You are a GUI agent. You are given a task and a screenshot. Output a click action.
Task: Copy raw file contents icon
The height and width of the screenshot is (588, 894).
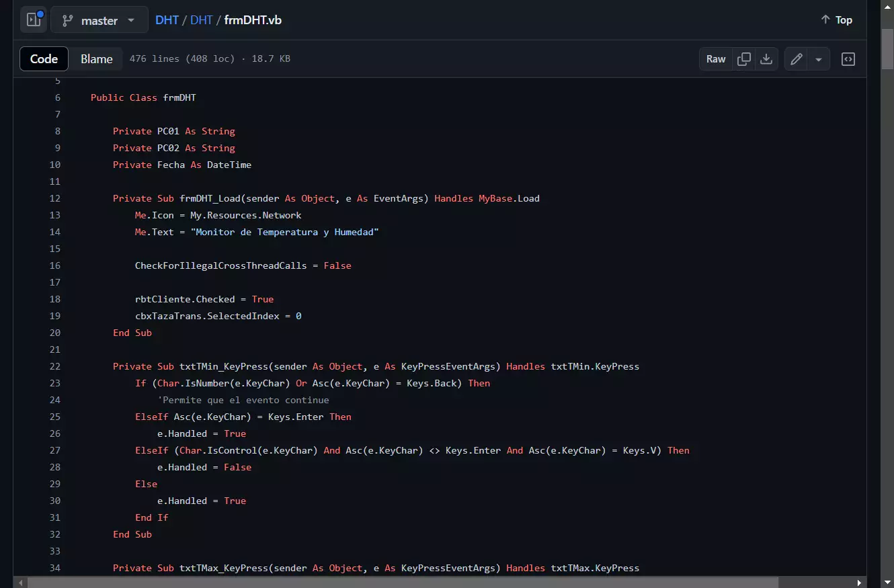[744, 59]
